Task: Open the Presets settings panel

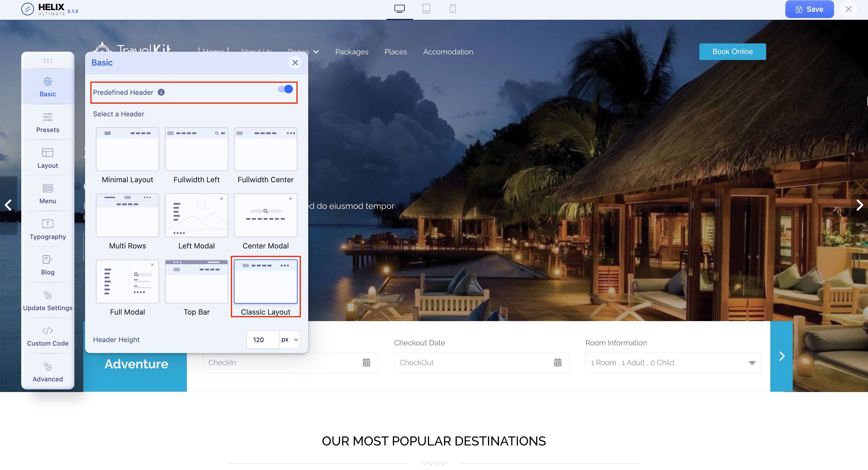Action: [48, 122]
